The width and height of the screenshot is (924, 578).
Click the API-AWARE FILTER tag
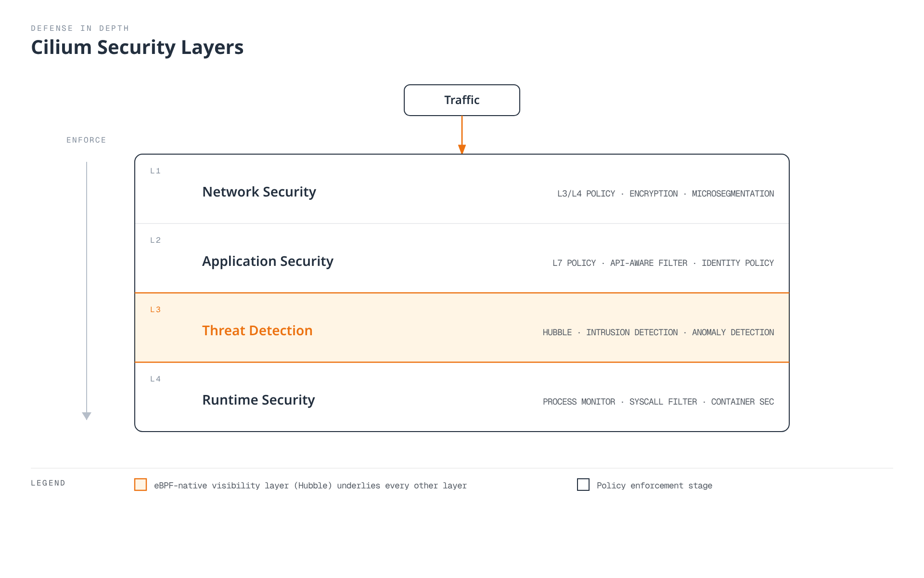[x=649, y=263]
